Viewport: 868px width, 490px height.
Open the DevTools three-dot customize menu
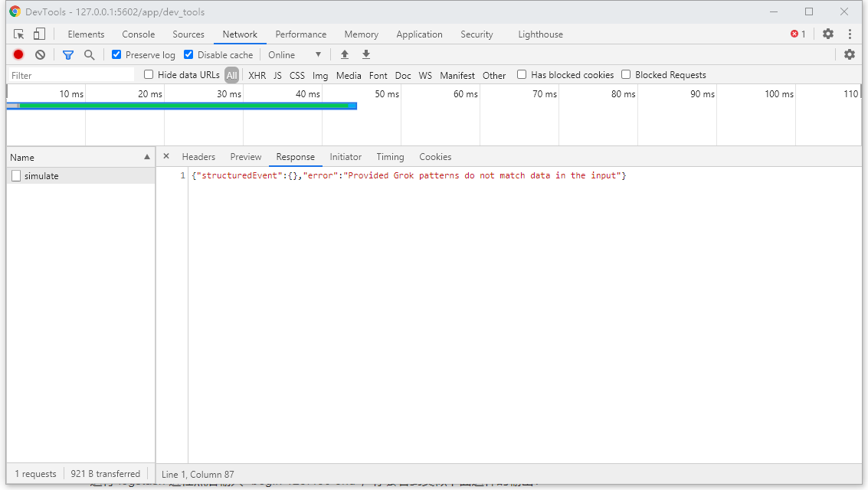coord(850,34)
